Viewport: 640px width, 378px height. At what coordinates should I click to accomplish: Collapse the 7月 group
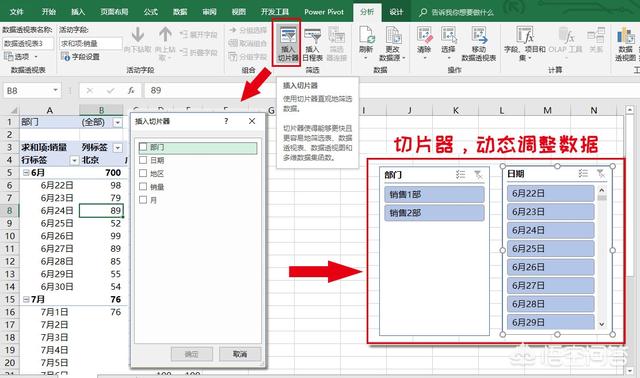pyautogui.click(x=26, y=300)
